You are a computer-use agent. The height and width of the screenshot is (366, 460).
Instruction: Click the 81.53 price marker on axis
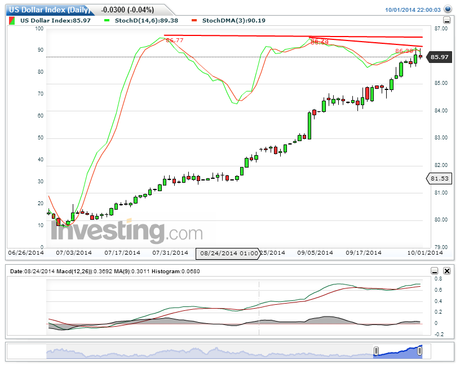click(439, 179)
